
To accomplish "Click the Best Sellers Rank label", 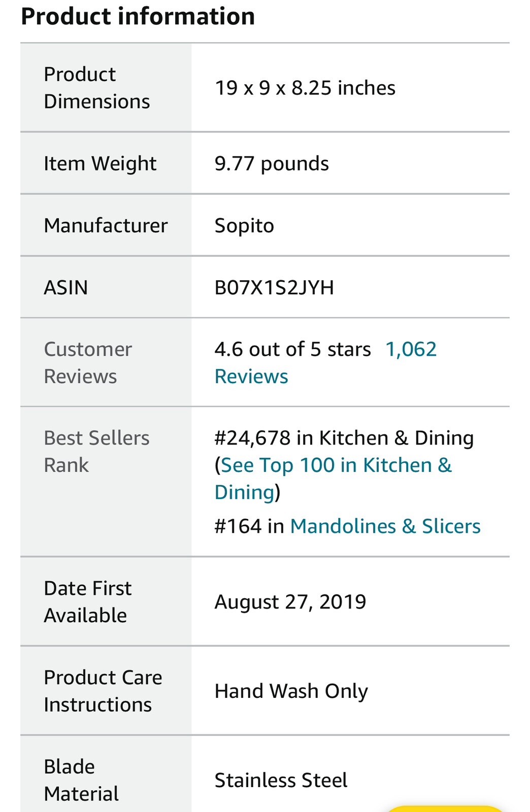I will click(x=96, y=451).
